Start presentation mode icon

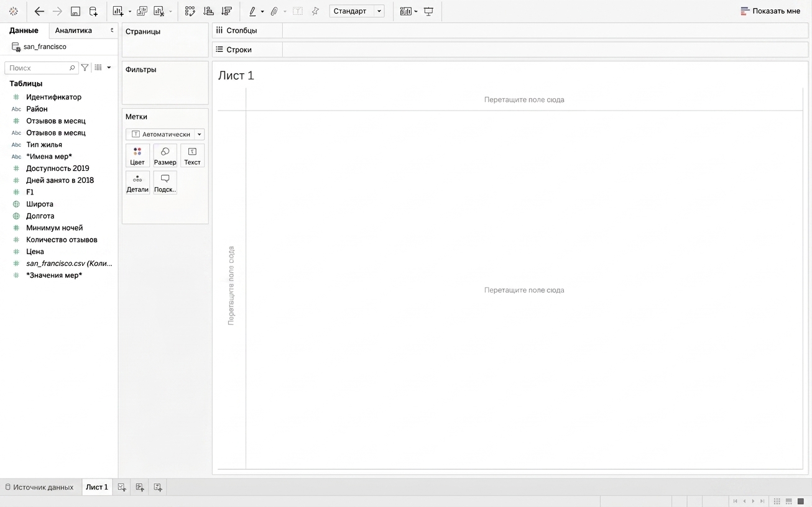point(428,11)
